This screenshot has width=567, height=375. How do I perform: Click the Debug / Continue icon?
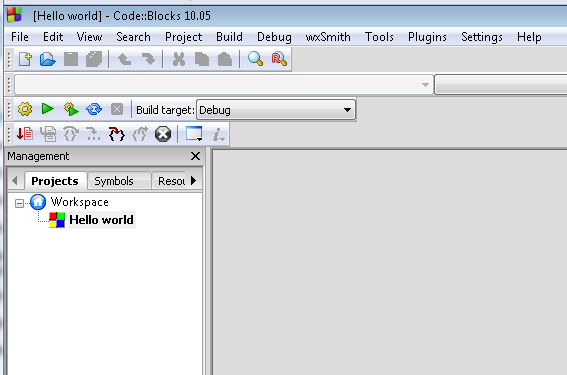tap(25, 134)
